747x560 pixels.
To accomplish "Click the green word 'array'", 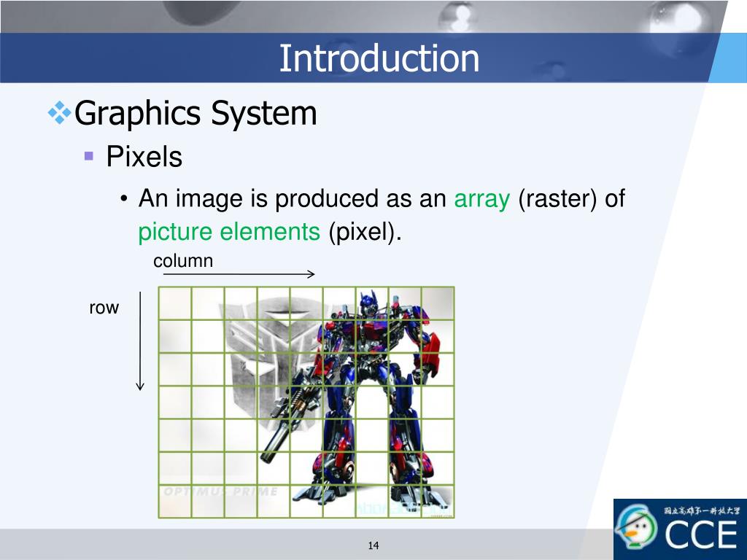I will (481, 198).
